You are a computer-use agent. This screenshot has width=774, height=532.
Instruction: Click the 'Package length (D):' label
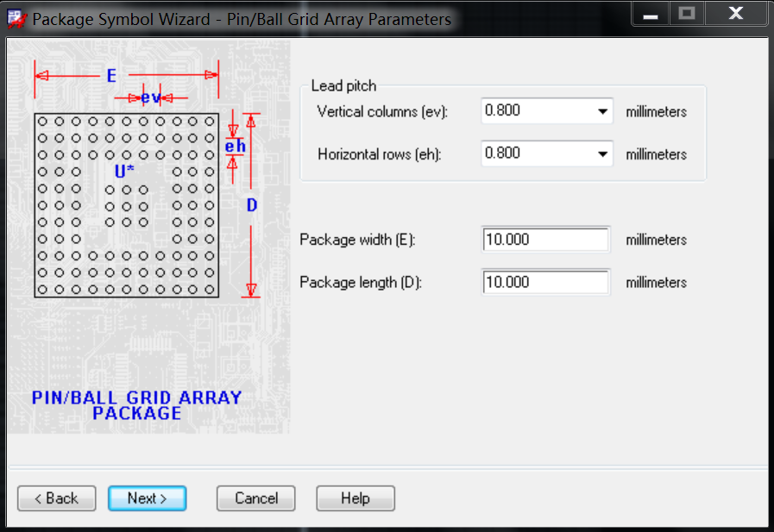coord(361,283)
